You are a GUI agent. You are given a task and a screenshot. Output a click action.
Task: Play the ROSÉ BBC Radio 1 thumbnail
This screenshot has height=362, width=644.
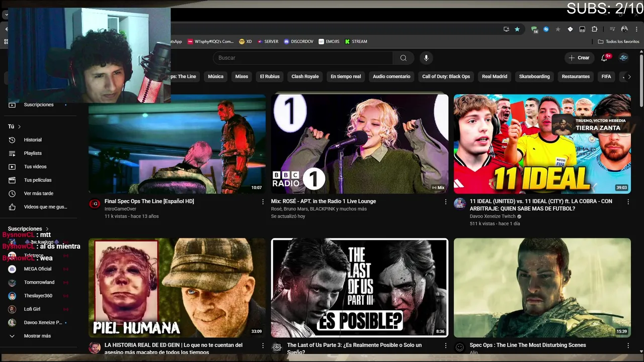click(x=359, y=144)
